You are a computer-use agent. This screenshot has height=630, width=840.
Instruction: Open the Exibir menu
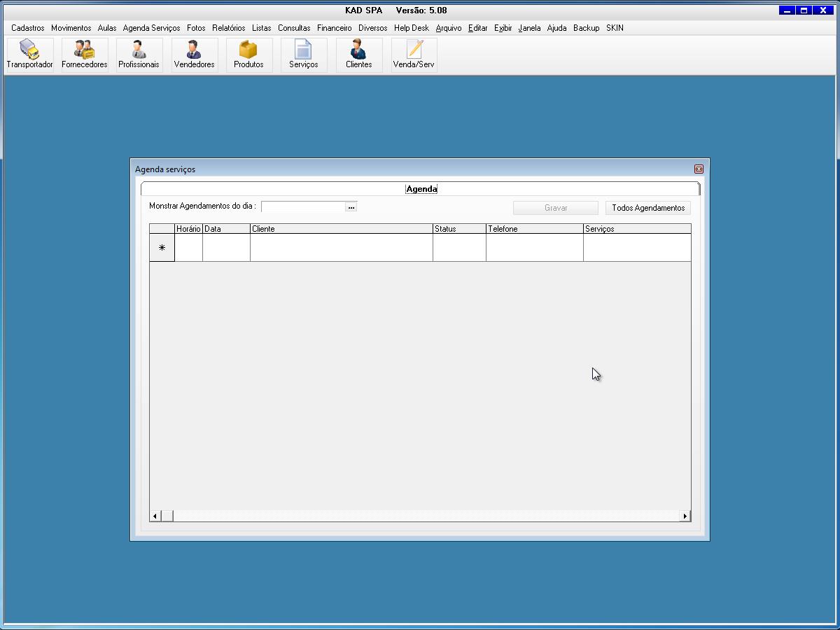point(503,28)
